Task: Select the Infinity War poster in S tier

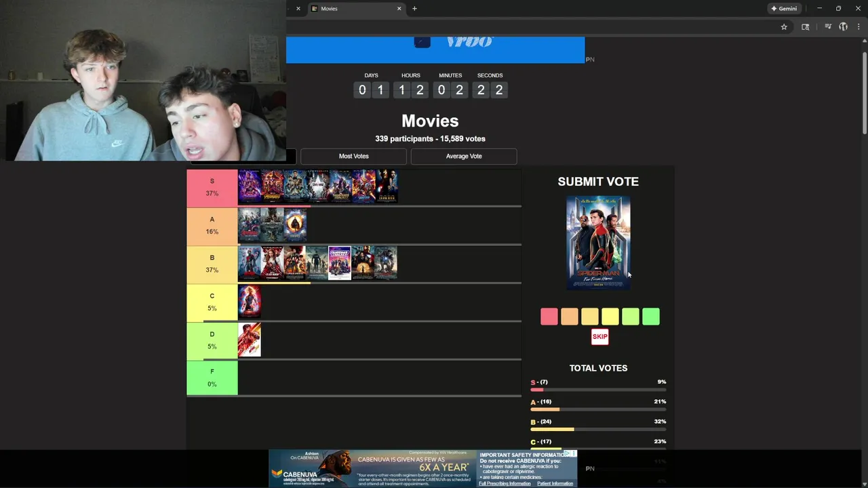Action: coord(273,186)
